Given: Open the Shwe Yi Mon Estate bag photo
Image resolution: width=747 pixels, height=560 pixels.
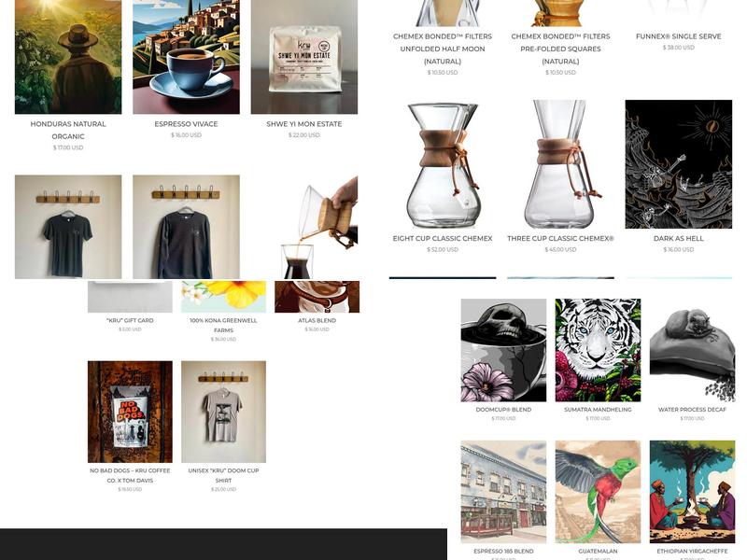Looking at the screenshot, I should 304,57.
